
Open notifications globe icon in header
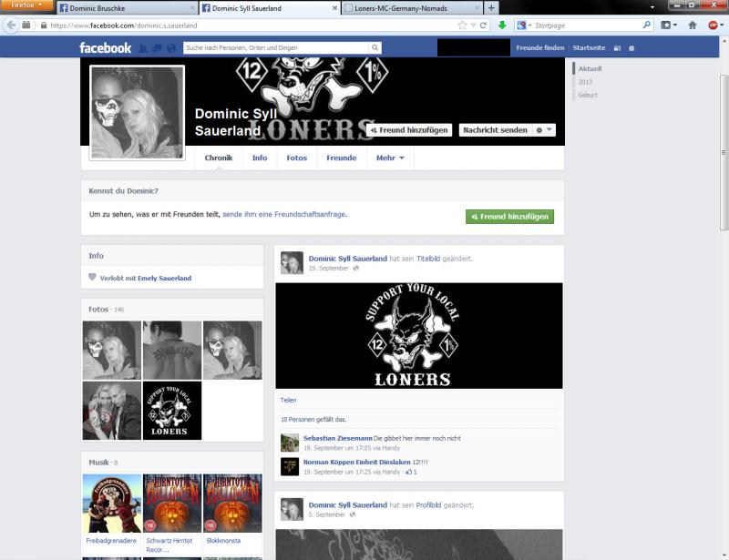point(171,48)
